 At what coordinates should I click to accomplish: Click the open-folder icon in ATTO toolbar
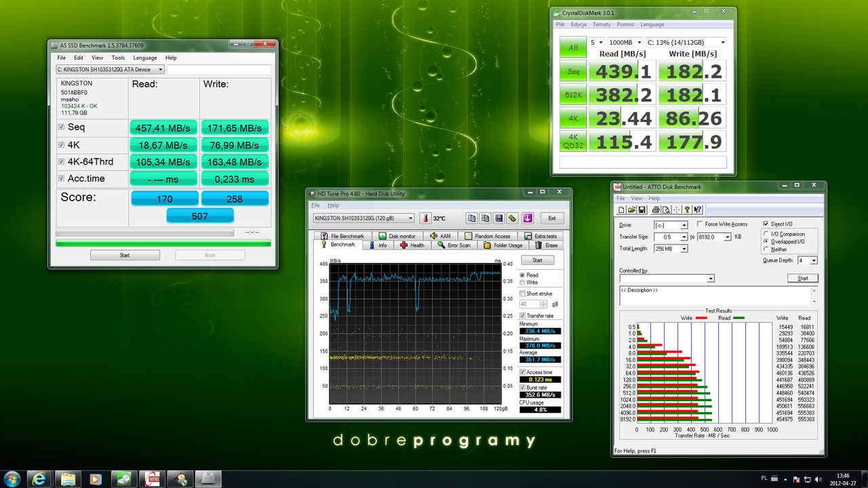point(631,210)
